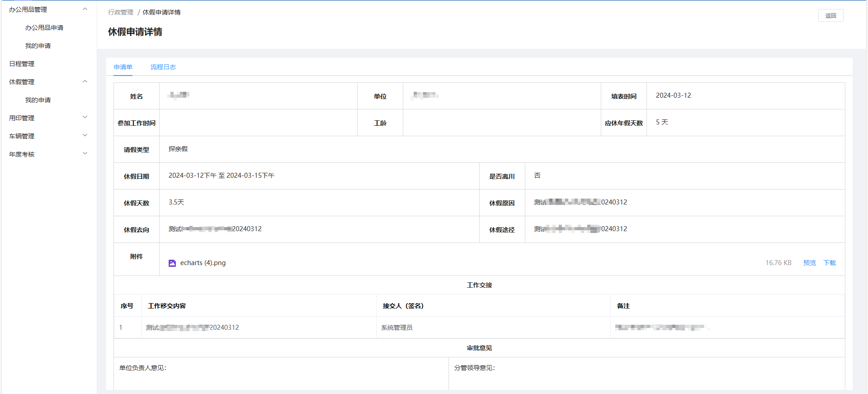The image size is (868, 394).
Task: Click the 应休年假天数 value 5 天
Action: coord(662,122)
